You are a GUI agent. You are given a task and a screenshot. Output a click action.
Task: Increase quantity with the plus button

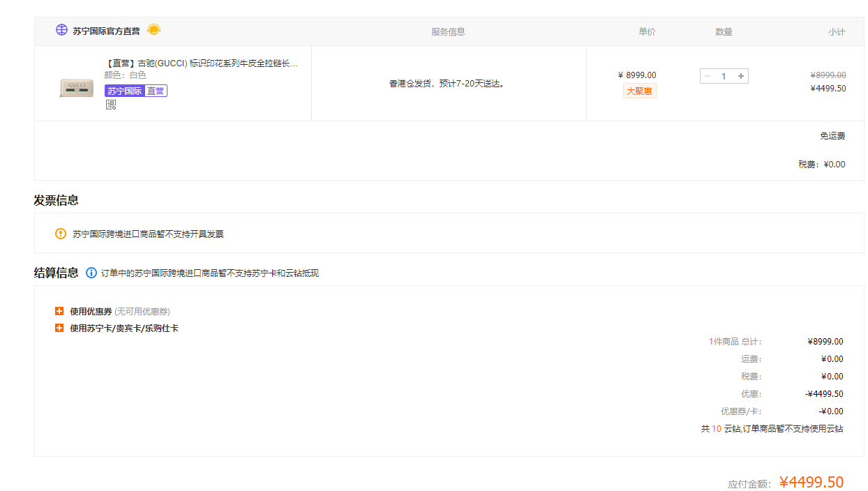point(741,76)
